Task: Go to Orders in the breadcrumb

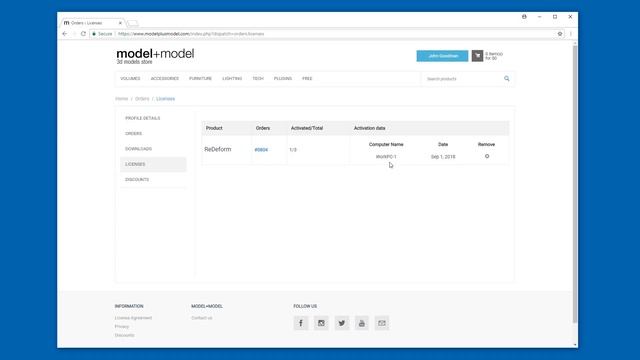Action: click(x=142, y=99)
